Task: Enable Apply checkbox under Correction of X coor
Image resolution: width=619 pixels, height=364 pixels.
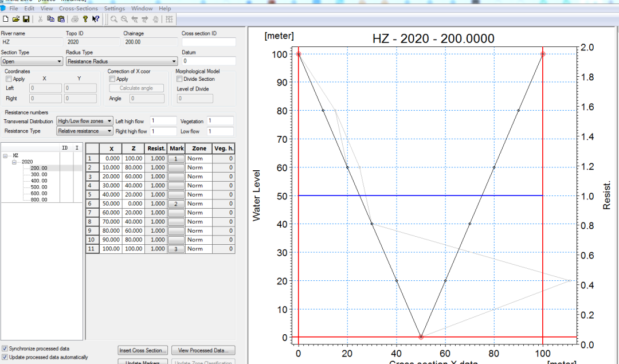Action: (x=112, y=79)
